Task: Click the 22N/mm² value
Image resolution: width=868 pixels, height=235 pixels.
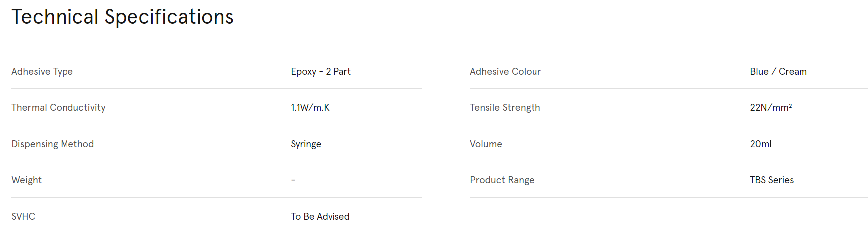Action: coord(771,107)
